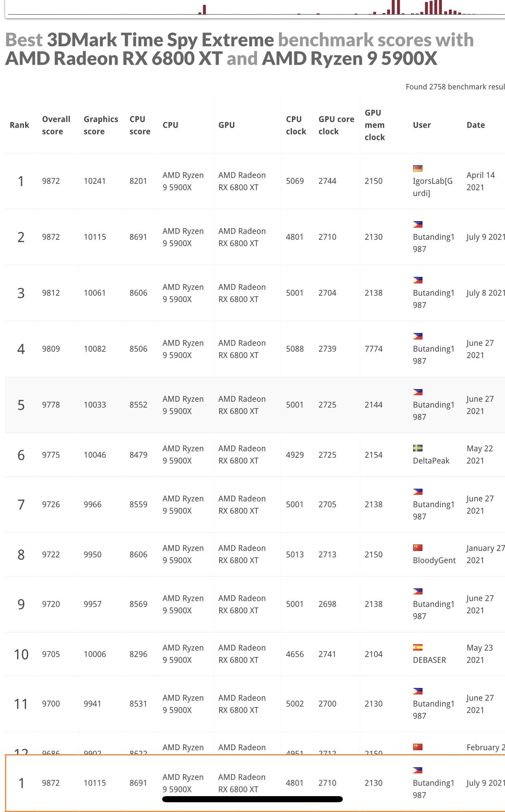Viewport: 505px width, 812px height.
Task: Click the Philippine flag in rank 4 row
Action: pyautogui.click(x=418, y=336)
